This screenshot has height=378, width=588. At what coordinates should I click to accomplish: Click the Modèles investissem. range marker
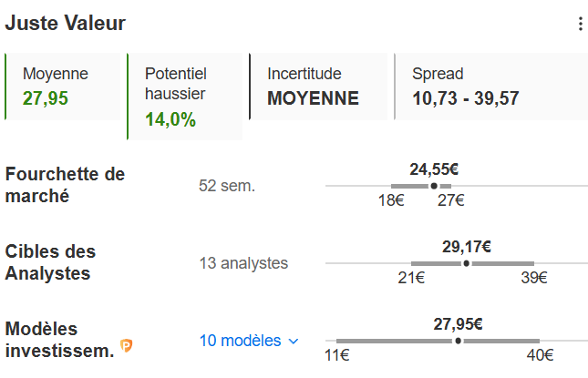(x=458, y=341)
